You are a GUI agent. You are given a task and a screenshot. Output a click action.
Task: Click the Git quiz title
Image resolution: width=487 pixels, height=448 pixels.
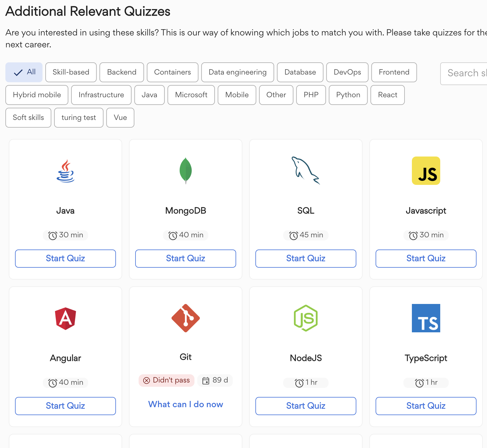click(x=186, y=357)
